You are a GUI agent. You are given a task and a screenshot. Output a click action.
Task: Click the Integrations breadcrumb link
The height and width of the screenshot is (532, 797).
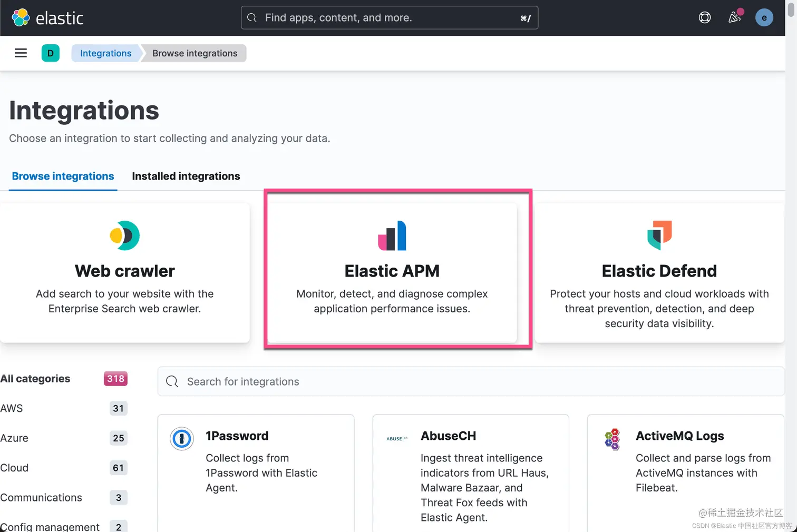pos(105,53)
